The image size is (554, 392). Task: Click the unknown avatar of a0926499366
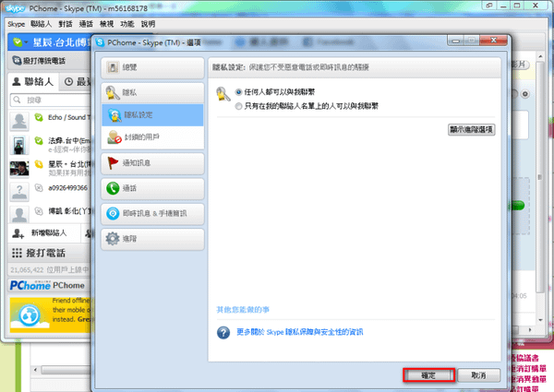coord(19,192)
